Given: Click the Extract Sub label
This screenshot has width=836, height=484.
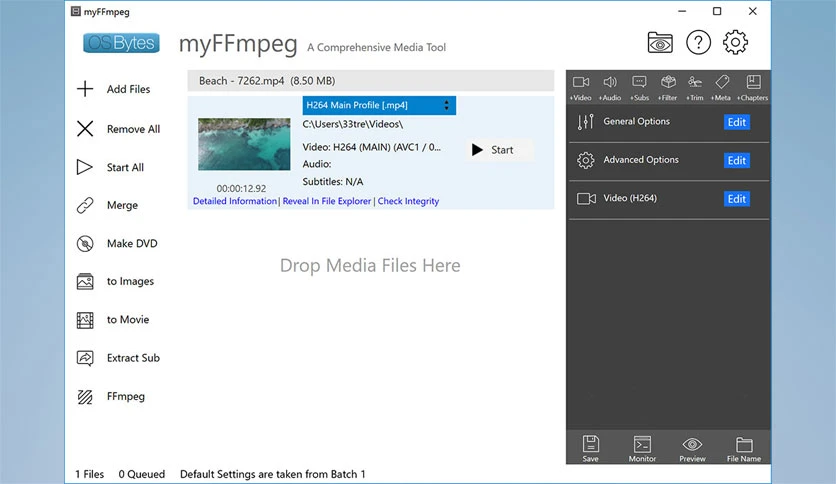Looking at the screenshot, I should [133, 358].
